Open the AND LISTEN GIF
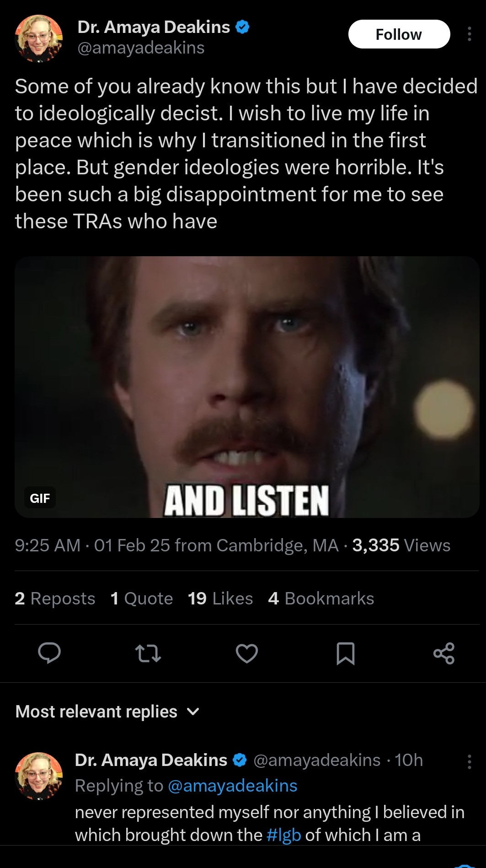Screen dimensions: 486x868 247,387
